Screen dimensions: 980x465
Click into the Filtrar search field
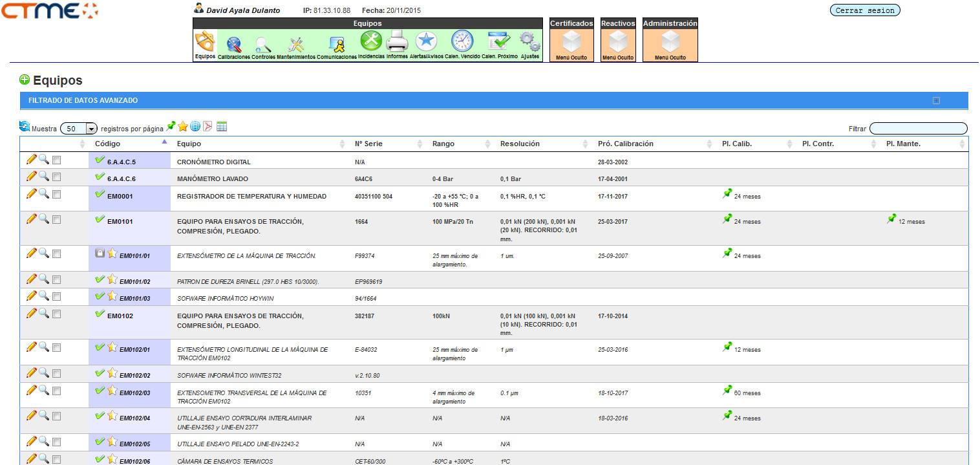point(918,129)
